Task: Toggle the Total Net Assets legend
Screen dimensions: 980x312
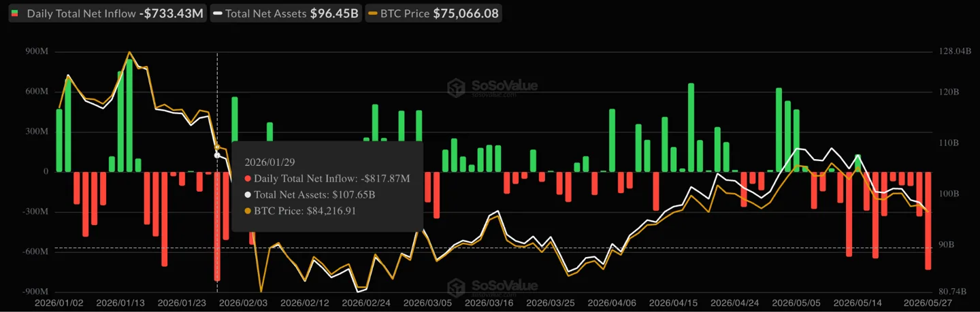Action: tap(286, 13)
